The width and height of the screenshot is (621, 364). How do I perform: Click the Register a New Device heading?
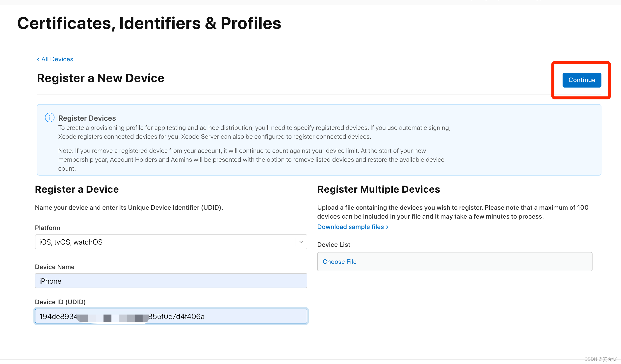(101, 78)
